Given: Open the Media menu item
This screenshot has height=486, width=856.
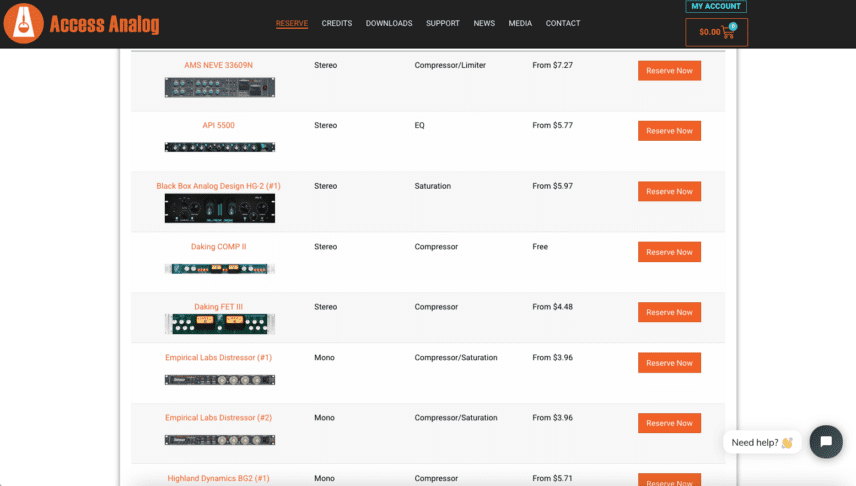Looking at the screenshot, I should coord(520,23).
